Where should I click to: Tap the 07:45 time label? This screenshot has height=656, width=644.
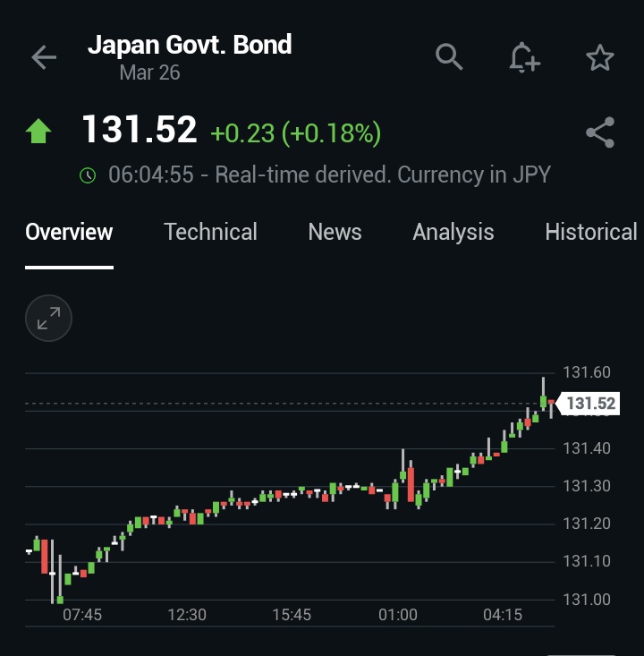82,615
